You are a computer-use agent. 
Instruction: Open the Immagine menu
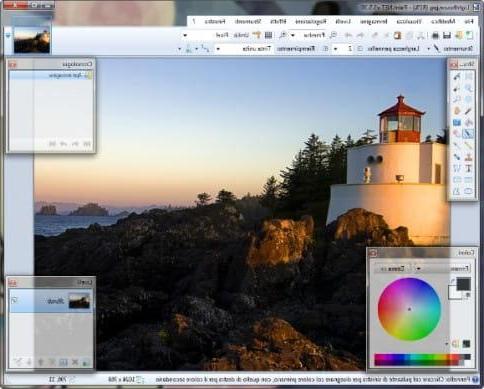click(x=374, y=21)
